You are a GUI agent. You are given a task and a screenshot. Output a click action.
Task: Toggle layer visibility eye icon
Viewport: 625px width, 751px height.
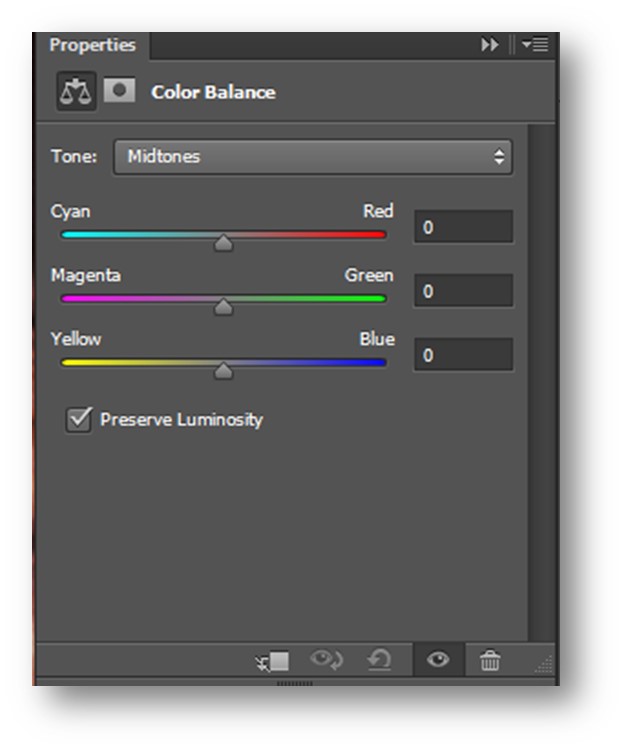[438, 660]
